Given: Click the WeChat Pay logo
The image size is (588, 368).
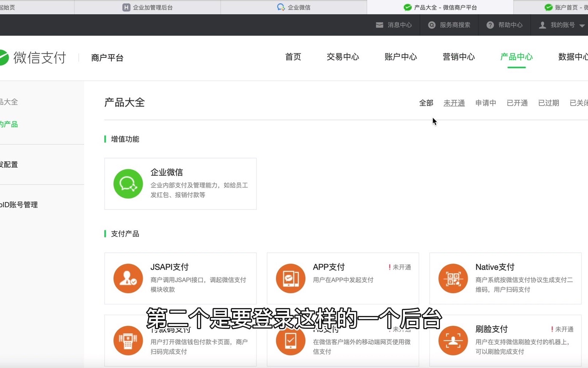Looking at the screenshot, I should click(32, 58).
